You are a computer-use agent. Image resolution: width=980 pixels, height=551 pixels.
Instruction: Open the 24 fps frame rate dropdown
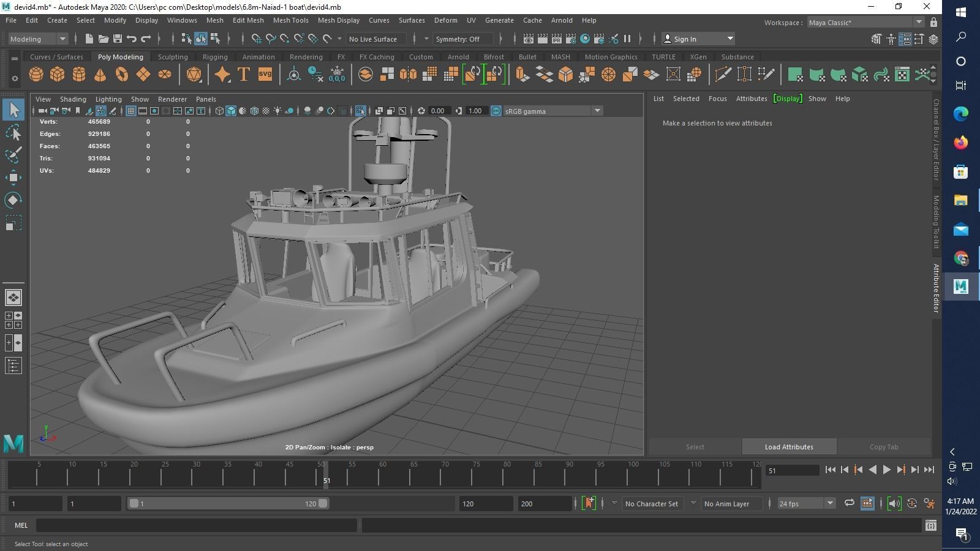[806, 503]
